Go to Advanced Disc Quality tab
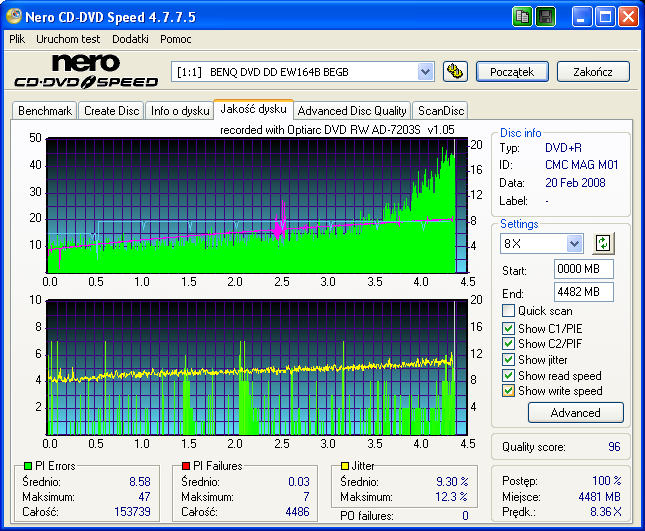This screenshot has width=645, height=531. [352, 111]
